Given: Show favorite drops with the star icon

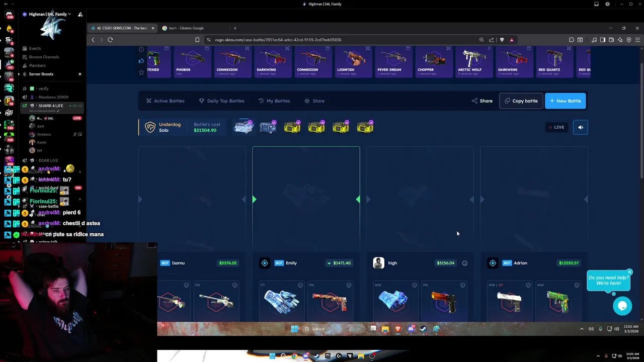Looking at the screenshot, I should pyautogui.click(x=141, y=72).
